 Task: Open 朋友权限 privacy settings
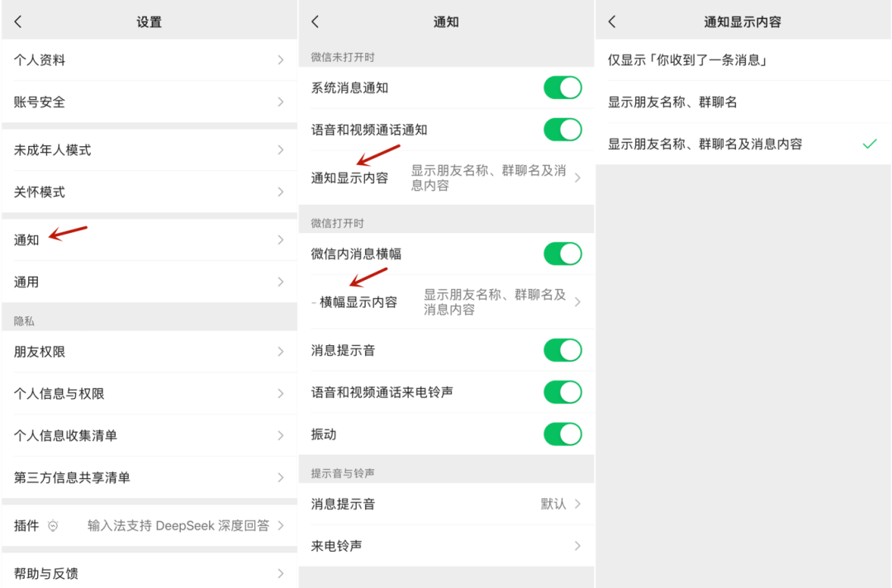(149, 352)
